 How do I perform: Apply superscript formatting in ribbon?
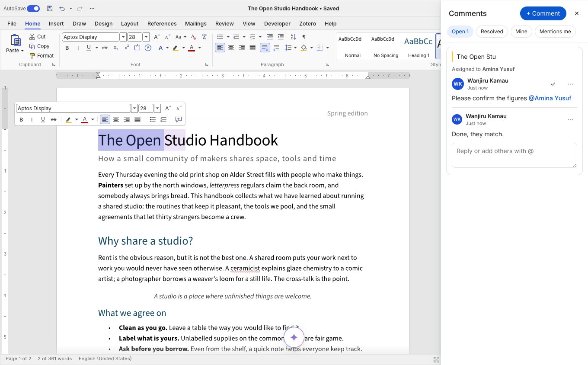(127, 48)
